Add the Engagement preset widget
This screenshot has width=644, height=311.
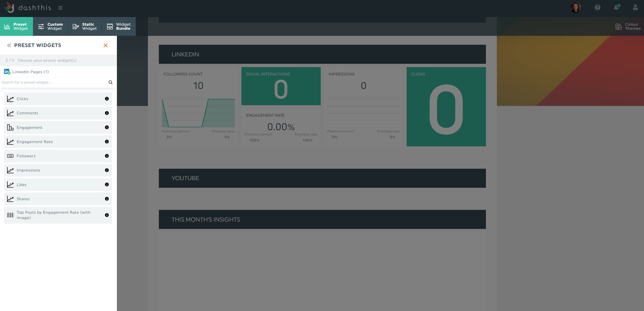click(x=58, y=128)
